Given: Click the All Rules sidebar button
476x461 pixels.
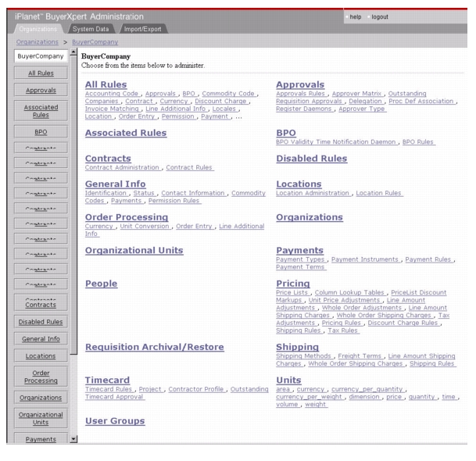Looking at the screenshot, I should [41, 73].
